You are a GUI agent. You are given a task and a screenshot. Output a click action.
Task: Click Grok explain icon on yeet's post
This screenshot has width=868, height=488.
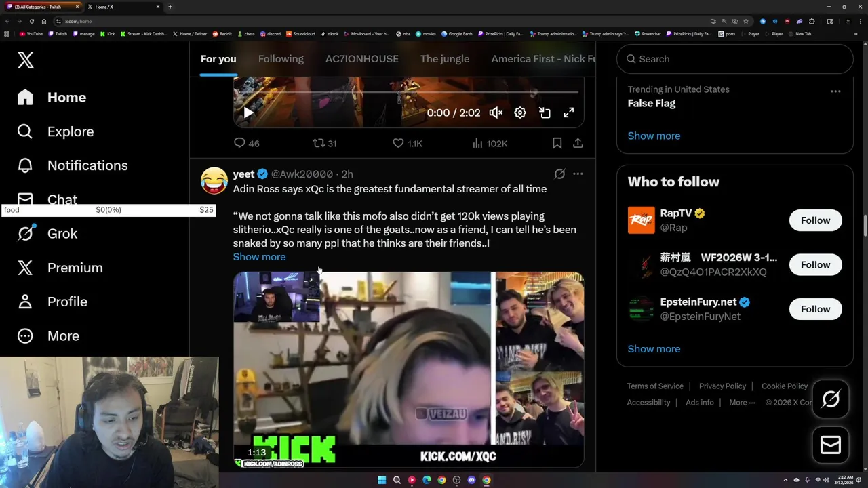559,174
